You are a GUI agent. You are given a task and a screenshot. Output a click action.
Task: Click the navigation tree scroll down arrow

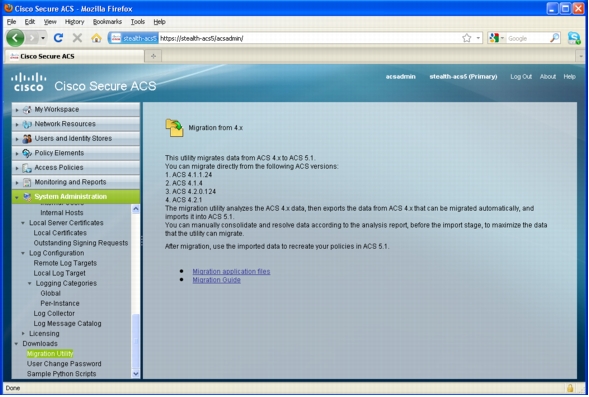[x=136, y=374]
